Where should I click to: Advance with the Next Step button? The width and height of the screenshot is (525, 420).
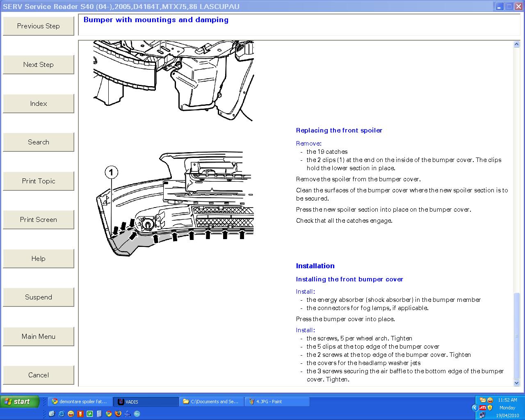39,64
